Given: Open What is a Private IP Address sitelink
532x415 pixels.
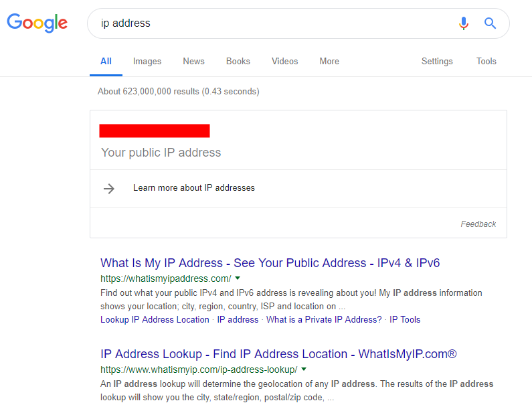Looking at the screenshot, I should point(324,320).
